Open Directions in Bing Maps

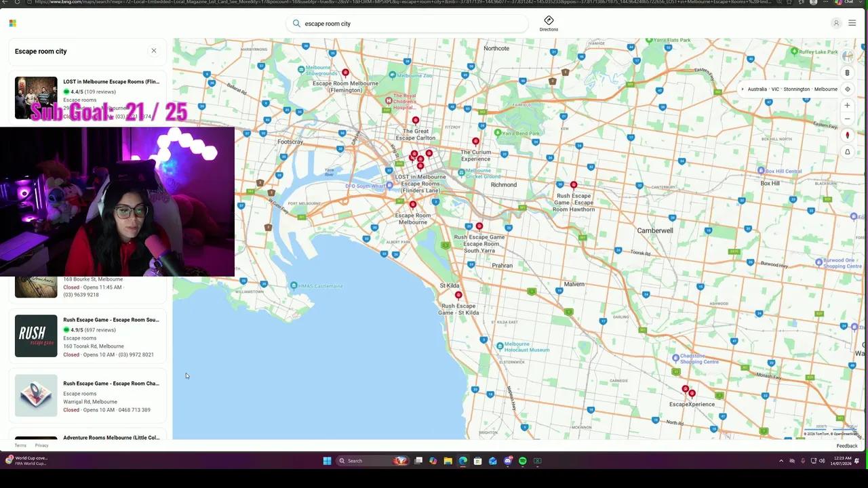pos(549,23)
